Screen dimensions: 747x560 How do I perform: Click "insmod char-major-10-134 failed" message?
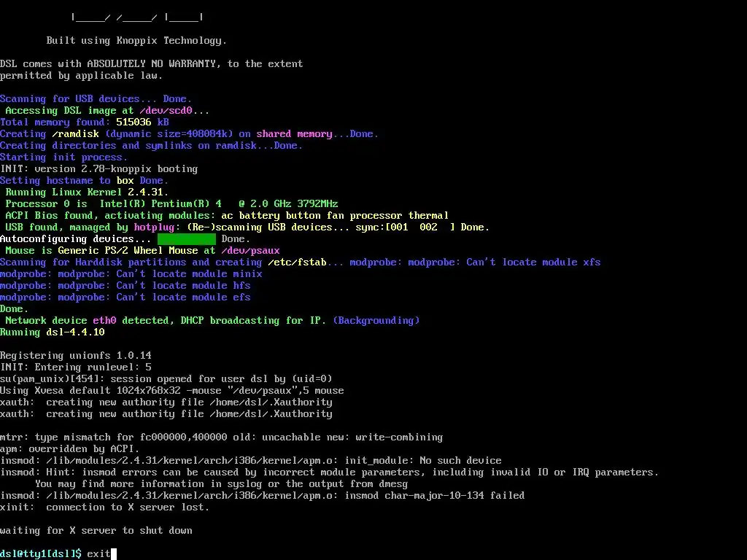point(434,496)
